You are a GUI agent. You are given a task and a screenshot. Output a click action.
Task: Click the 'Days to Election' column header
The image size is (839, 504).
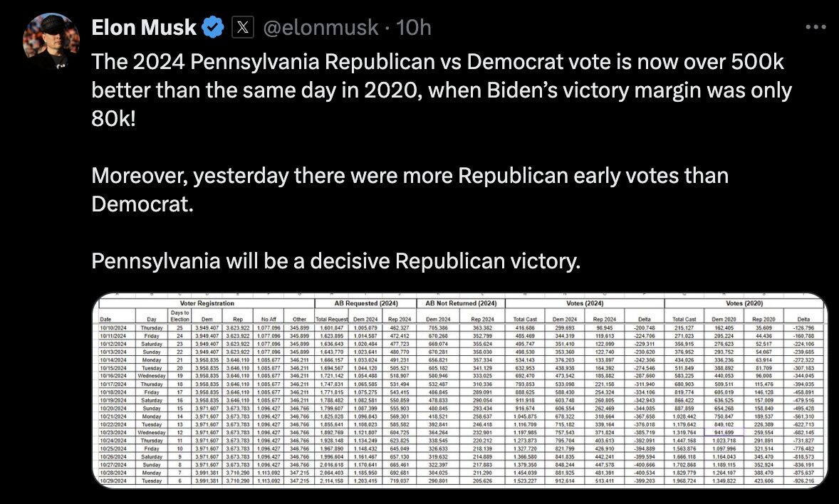[x=179, y=315]
